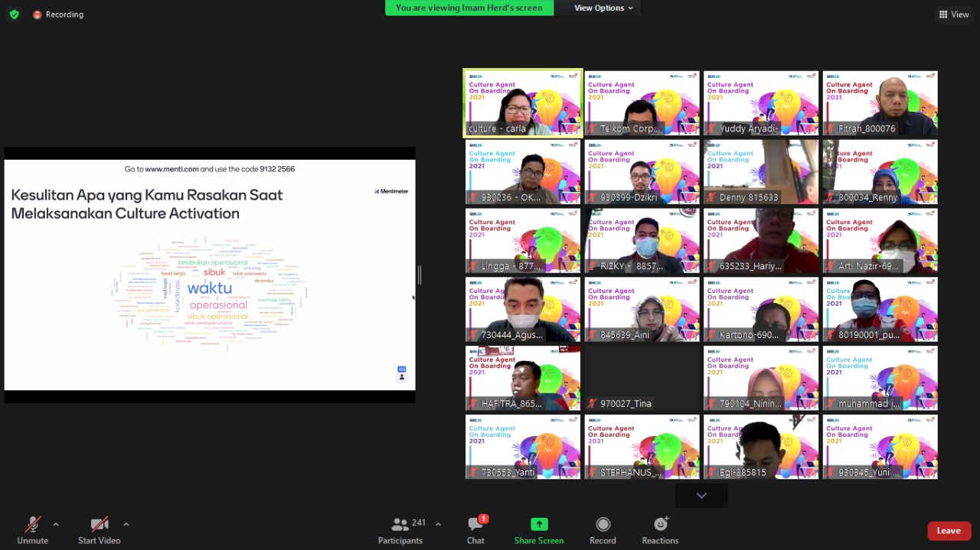Click the Share Screen icon
This screenshot has width=980, height=550.
coord(539,525)
